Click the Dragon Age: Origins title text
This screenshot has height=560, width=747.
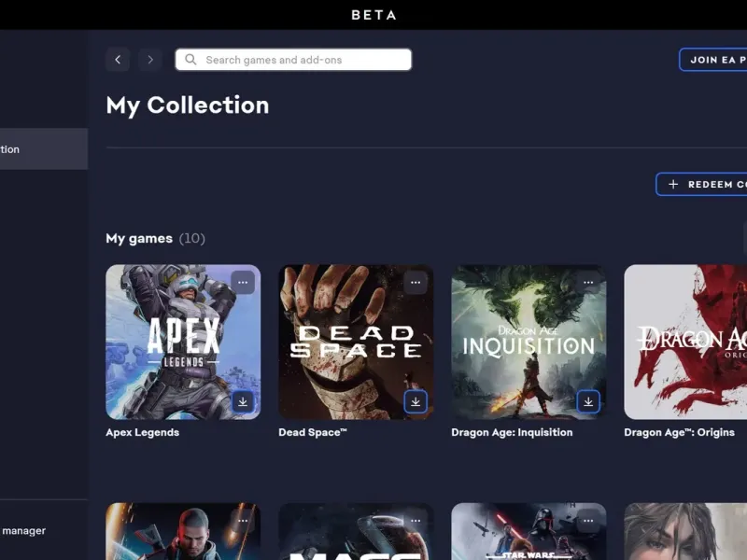tap(680, 432)
